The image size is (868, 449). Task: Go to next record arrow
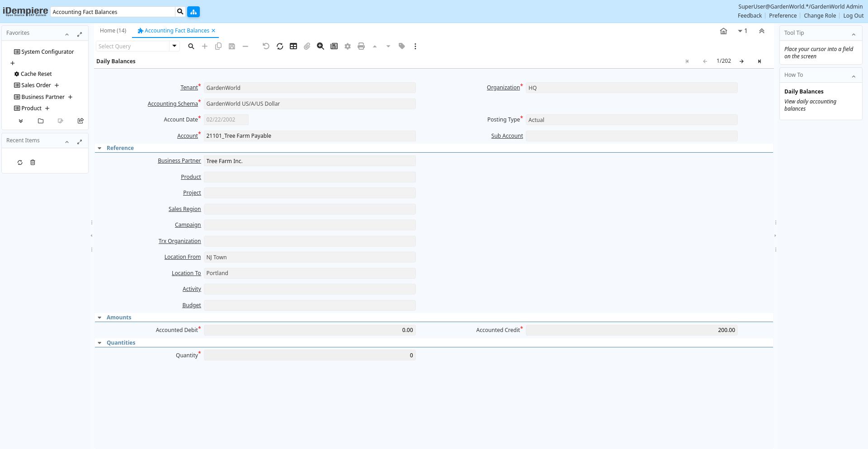741,61
